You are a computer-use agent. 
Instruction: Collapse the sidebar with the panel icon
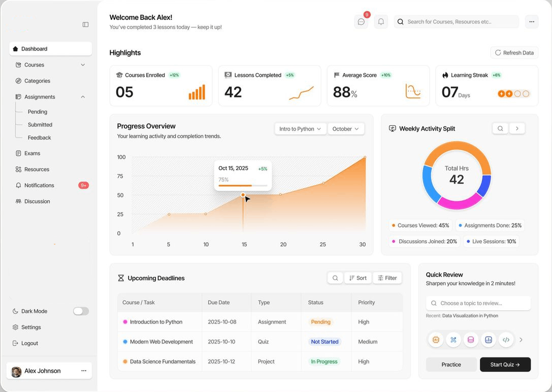(85, 25)
